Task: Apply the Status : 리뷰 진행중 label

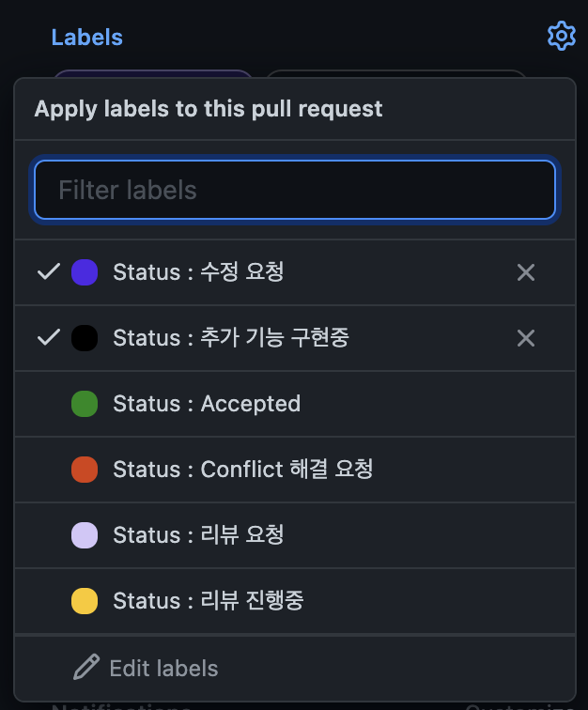Action: [295, 601]
